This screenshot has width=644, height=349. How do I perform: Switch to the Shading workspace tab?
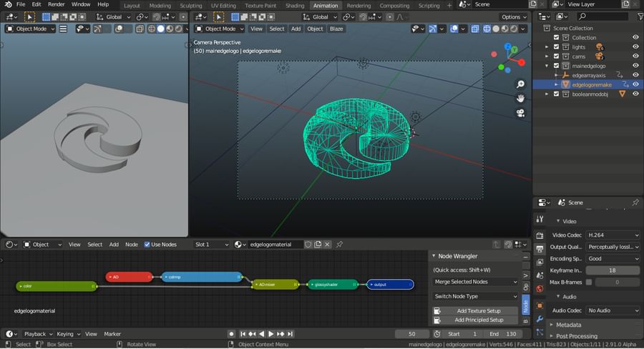[295, 6]
